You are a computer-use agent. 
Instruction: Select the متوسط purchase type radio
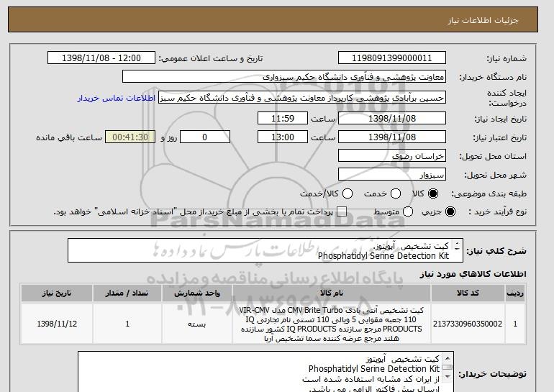408,211
